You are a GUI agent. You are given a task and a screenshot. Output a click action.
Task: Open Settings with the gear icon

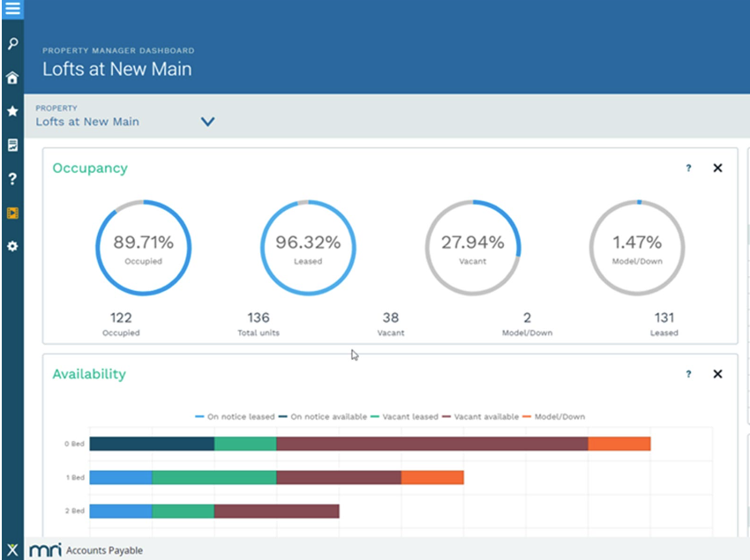tap(11, 247)
